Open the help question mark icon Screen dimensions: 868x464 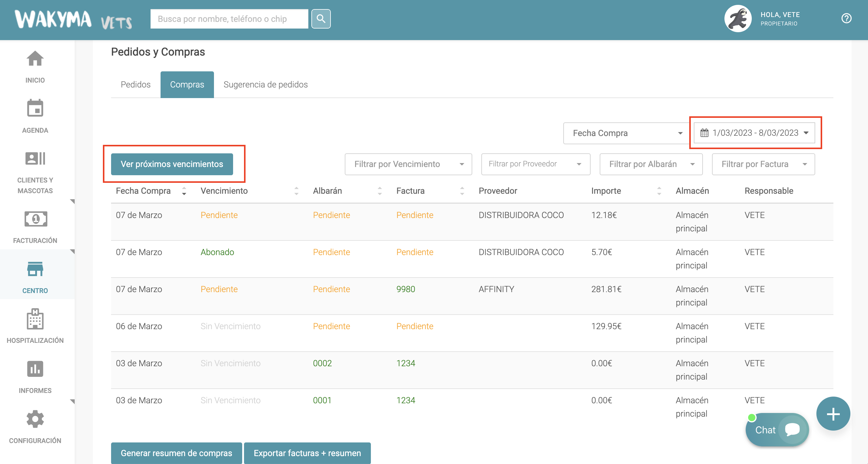(846, 18)
